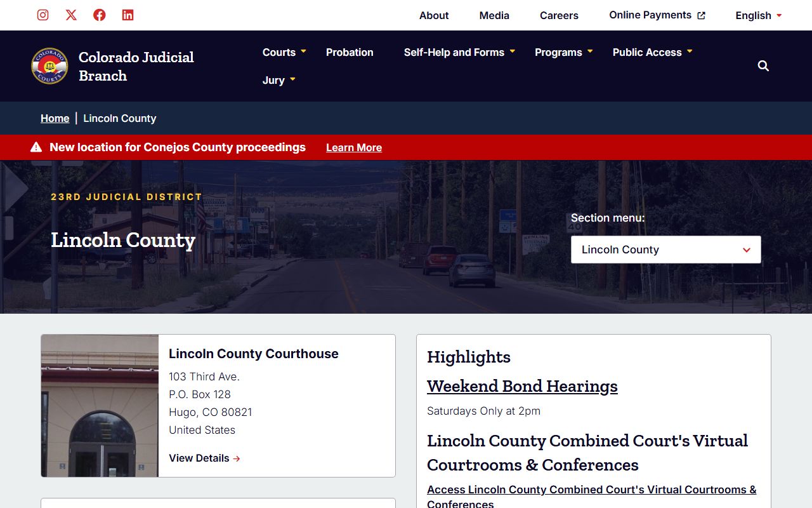This screenshot has height=508, width=812.
Task: Click View Details for the courthouse
Action: tap(204, 458)
